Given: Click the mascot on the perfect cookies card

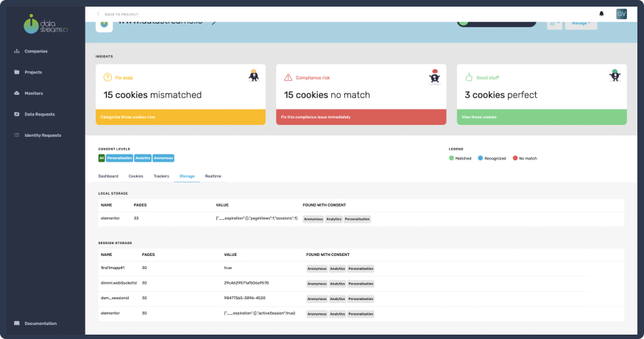Looking at the screenshot, I should click(615, 76).
